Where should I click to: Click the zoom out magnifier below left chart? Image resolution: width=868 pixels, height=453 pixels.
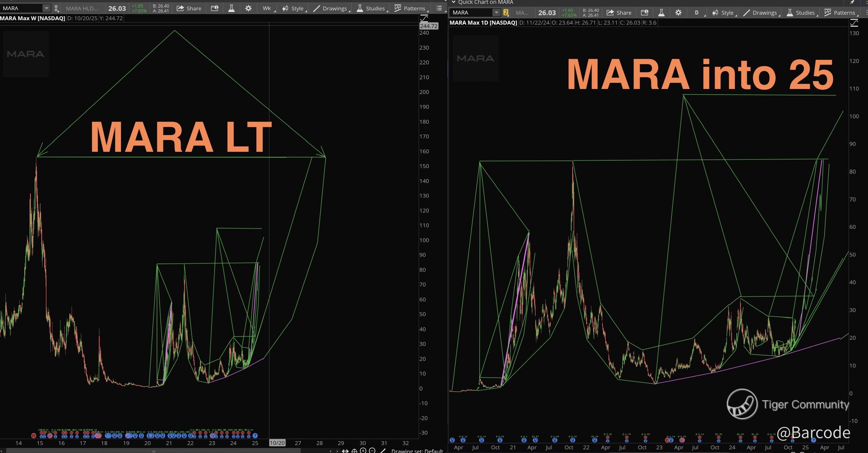[372, 451]
